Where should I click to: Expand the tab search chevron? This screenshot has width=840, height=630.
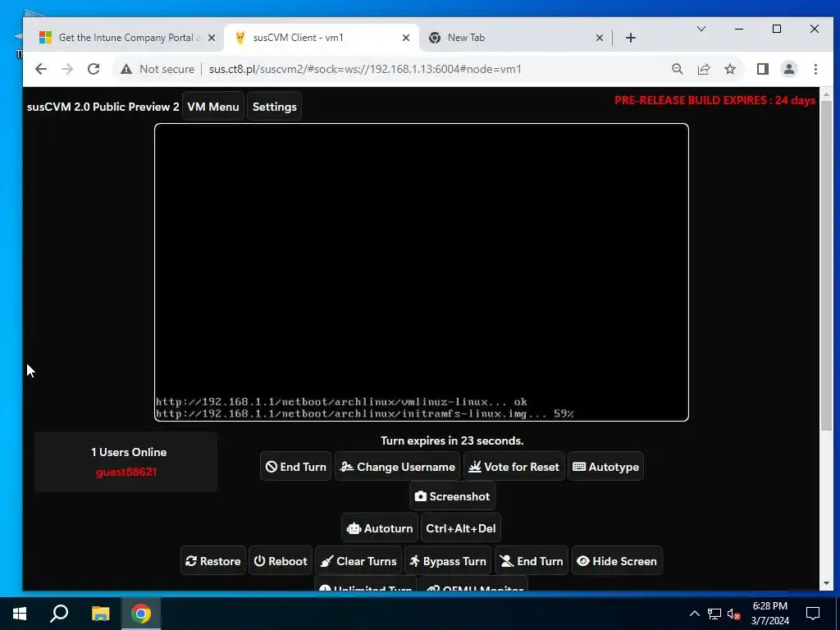coord(701,29)
